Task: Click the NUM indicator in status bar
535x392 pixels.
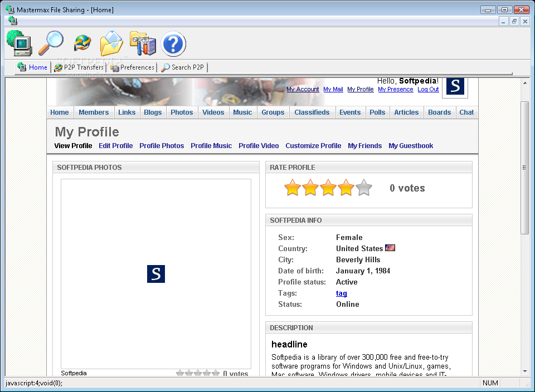Action: (490, 383)
